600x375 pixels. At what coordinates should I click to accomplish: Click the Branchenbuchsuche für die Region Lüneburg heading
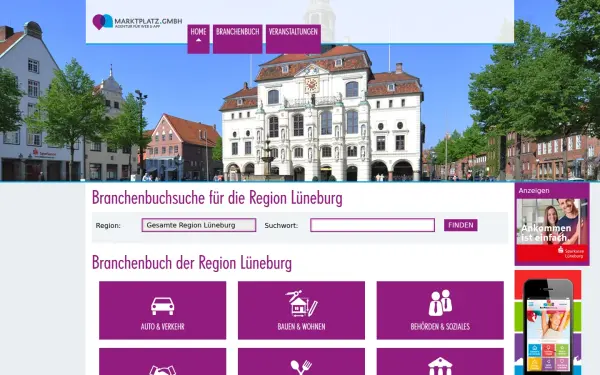[217, 198]
